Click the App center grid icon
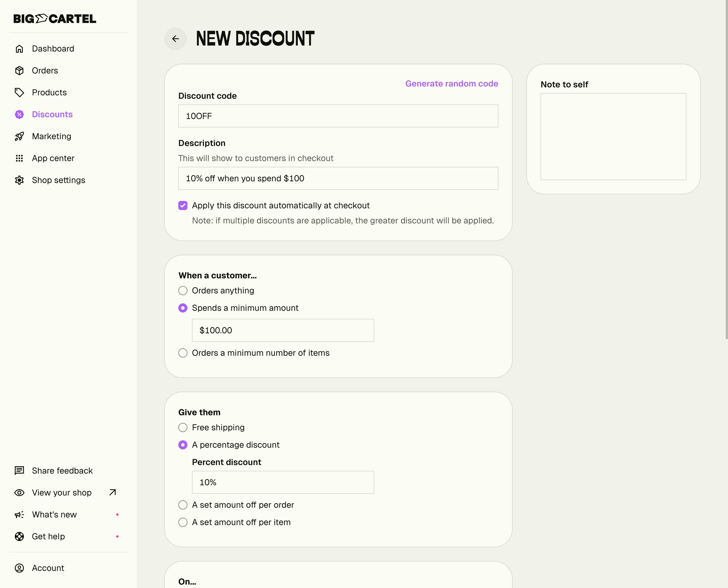 click(19, 158)
